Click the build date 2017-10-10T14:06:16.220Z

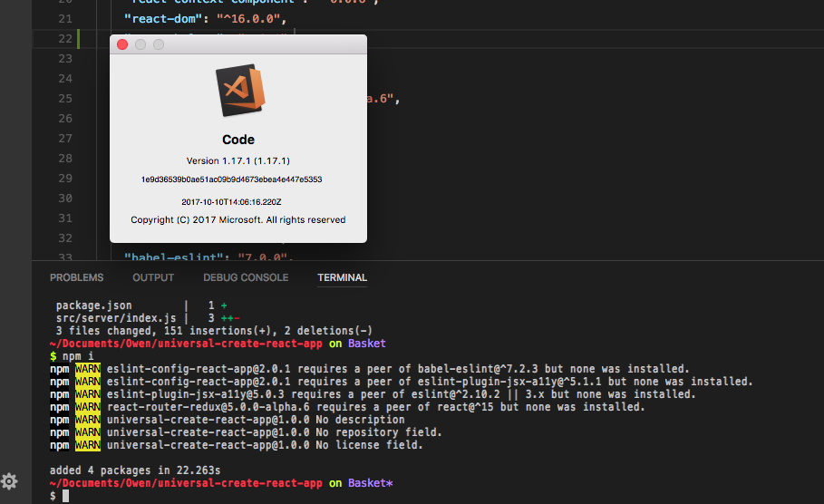coord(232,202)
